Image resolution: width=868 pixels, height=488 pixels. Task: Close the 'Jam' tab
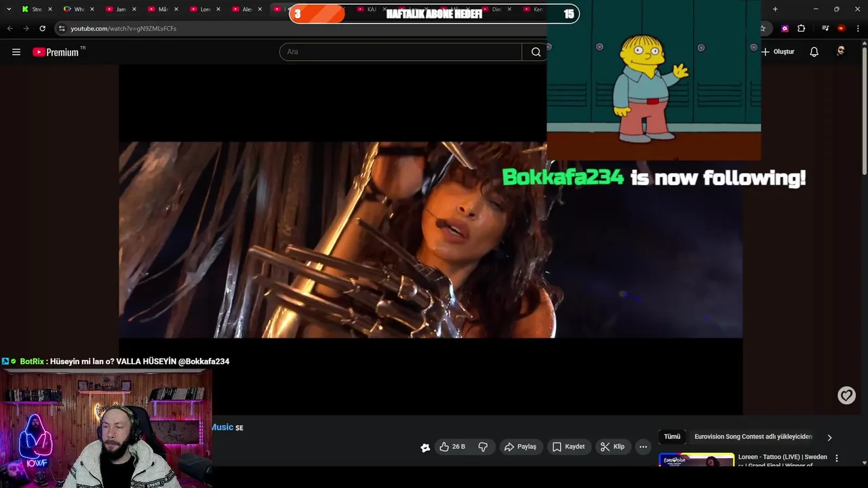pos(134,9)
